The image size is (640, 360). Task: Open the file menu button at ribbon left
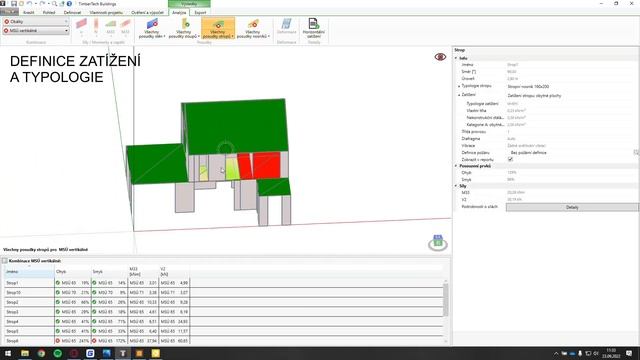tap(9, 12)
